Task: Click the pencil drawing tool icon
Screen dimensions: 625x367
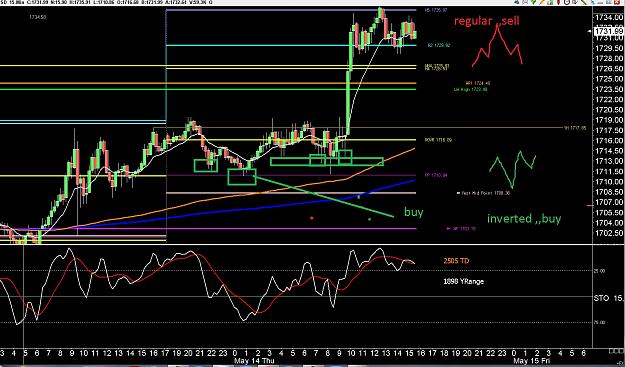Action: 541,2
